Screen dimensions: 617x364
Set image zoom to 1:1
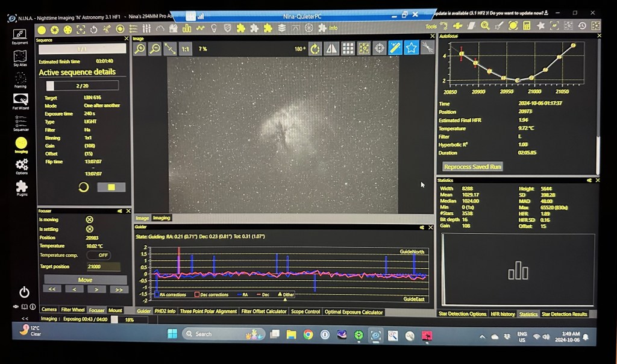point(186,49)
